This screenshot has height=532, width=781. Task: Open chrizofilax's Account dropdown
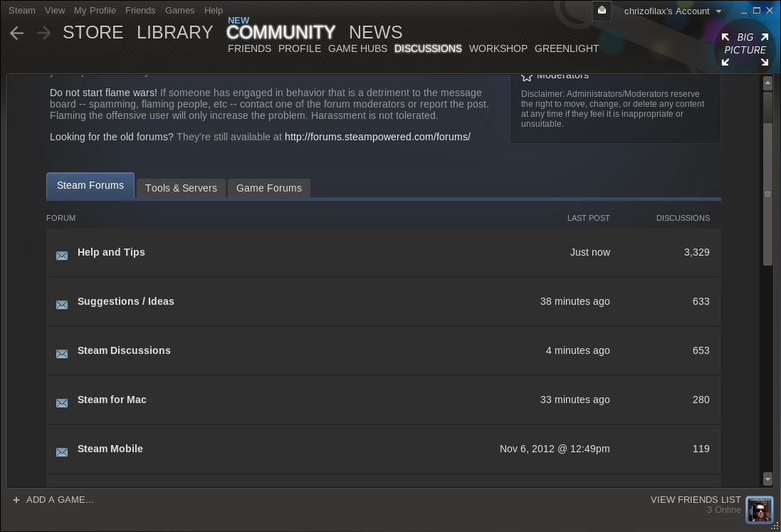point(672,11)
